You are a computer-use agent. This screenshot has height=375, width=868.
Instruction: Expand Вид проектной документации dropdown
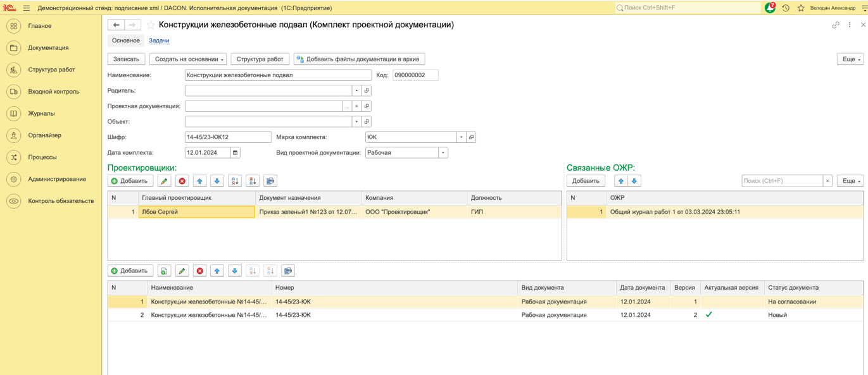443,152
